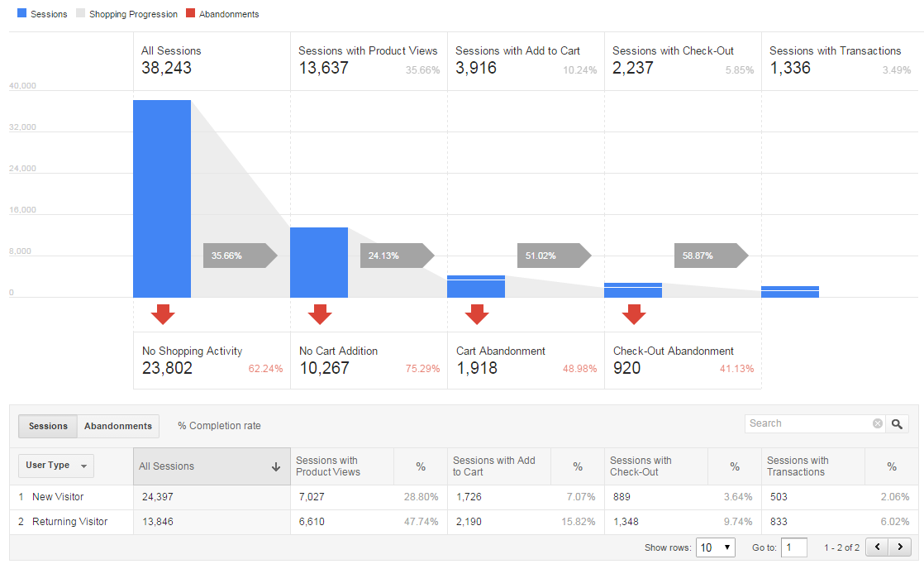Open the User Type dropdown
This screenshot has height=564, width=924.
click(55, 466)
